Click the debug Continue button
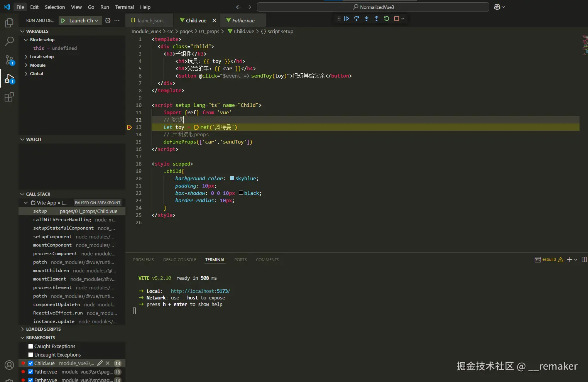 coord(346,19)
